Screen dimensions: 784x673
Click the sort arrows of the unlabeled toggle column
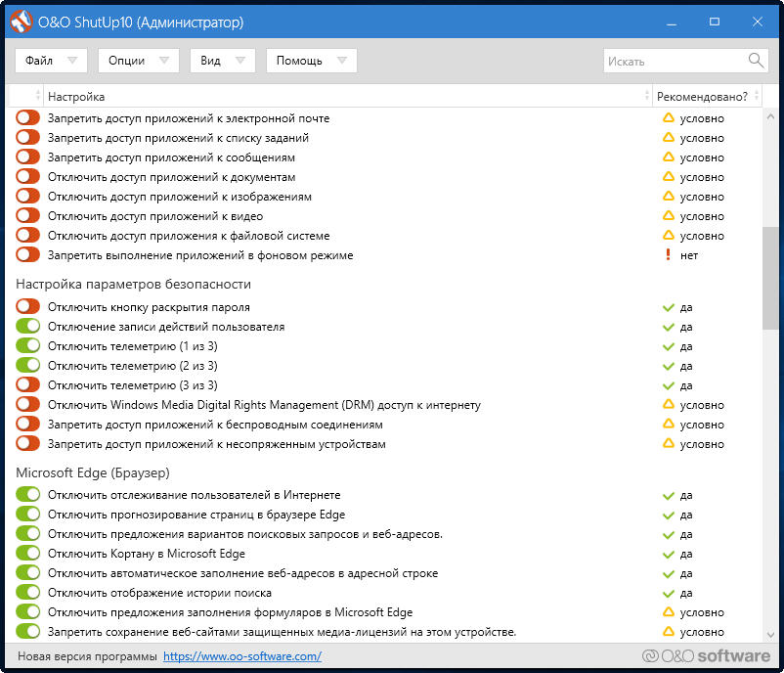tap(38, 96)
